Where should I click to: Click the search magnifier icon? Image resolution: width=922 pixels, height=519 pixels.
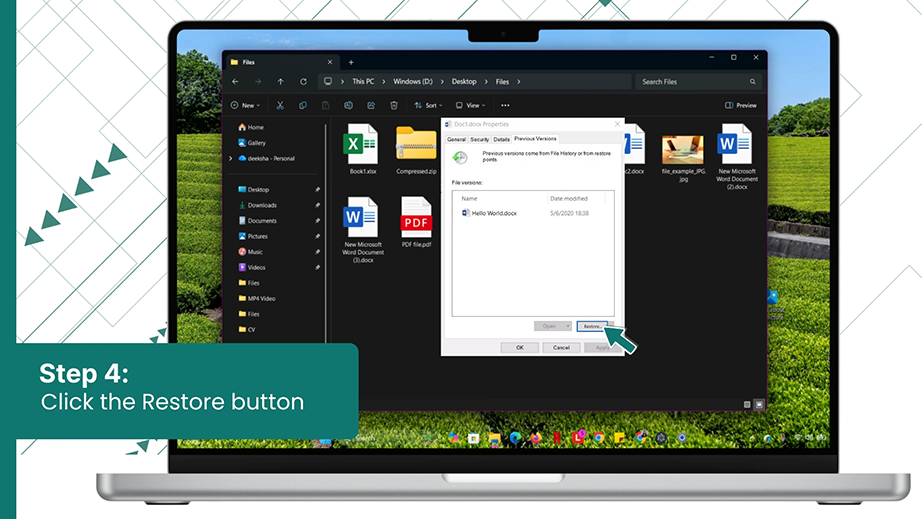(752, 82)
